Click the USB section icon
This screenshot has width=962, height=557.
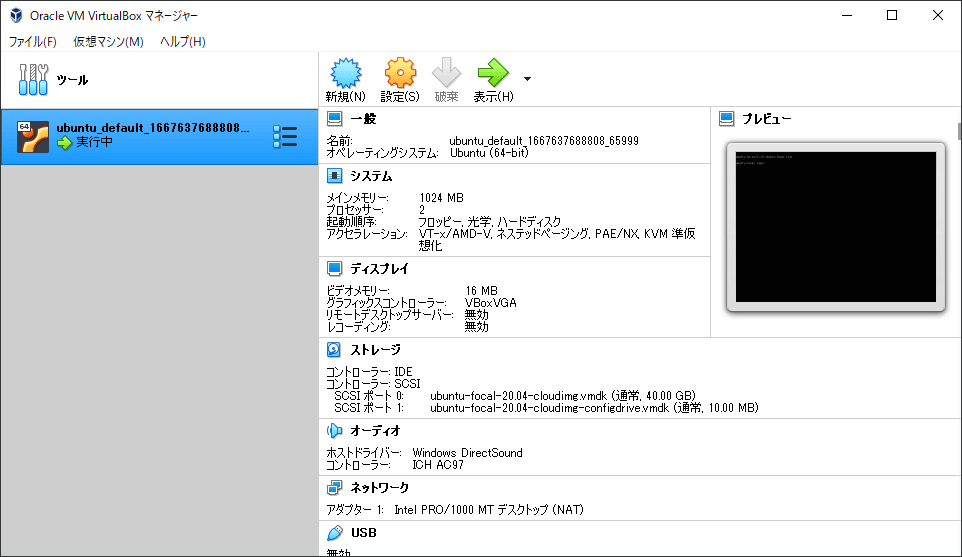point(335,532)
